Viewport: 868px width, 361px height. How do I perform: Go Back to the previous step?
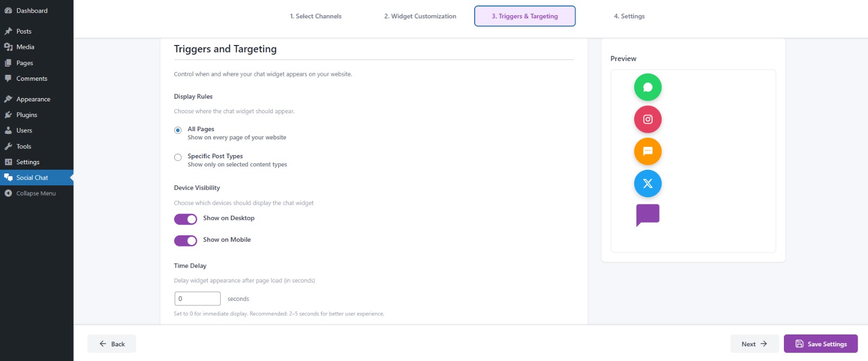tap(112, 344)
